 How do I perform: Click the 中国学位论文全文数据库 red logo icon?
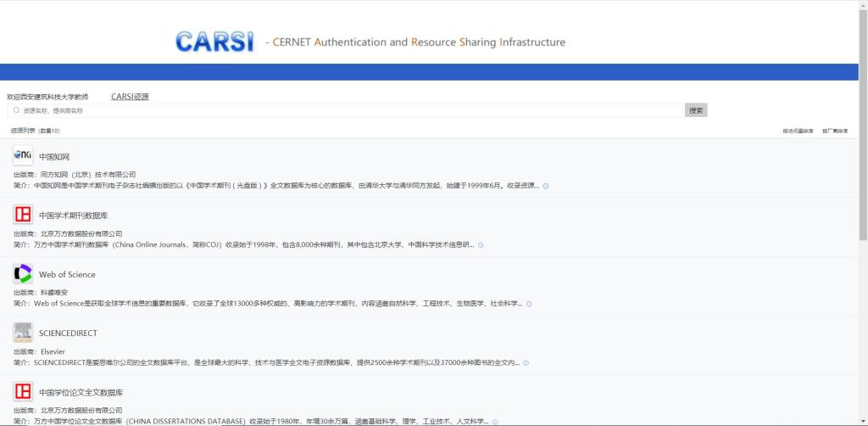click(23, 392)
